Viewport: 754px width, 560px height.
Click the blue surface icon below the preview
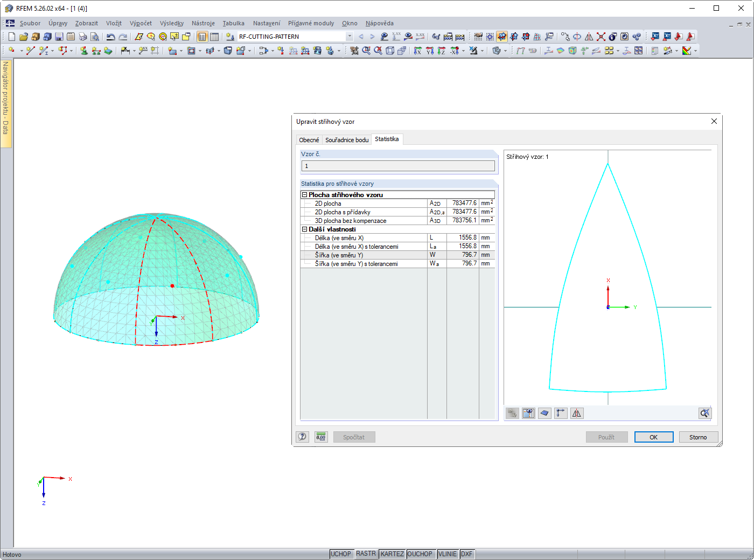(544, 413)
